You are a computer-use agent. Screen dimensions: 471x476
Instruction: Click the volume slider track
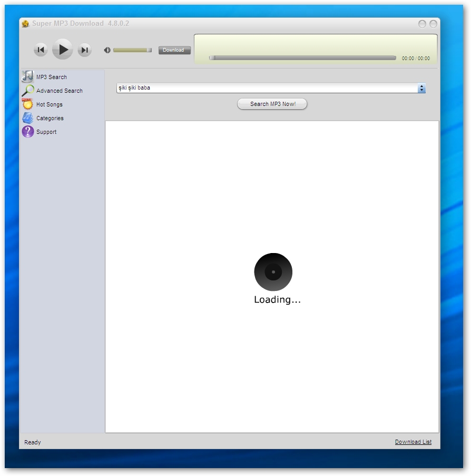132,50
